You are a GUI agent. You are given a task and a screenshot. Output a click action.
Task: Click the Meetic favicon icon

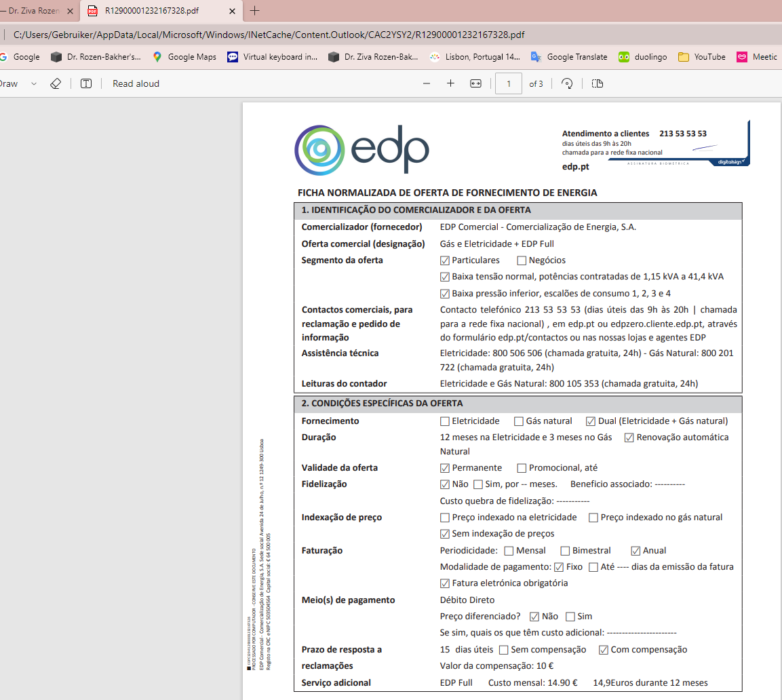tap(742, 57)
